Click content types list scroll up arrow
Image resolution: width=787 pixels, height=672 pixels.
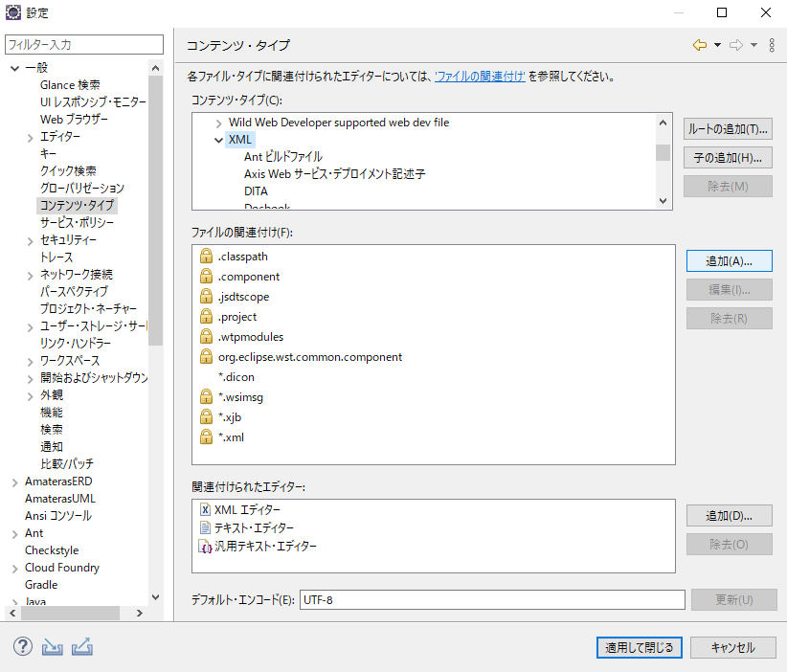pos(663,123)
